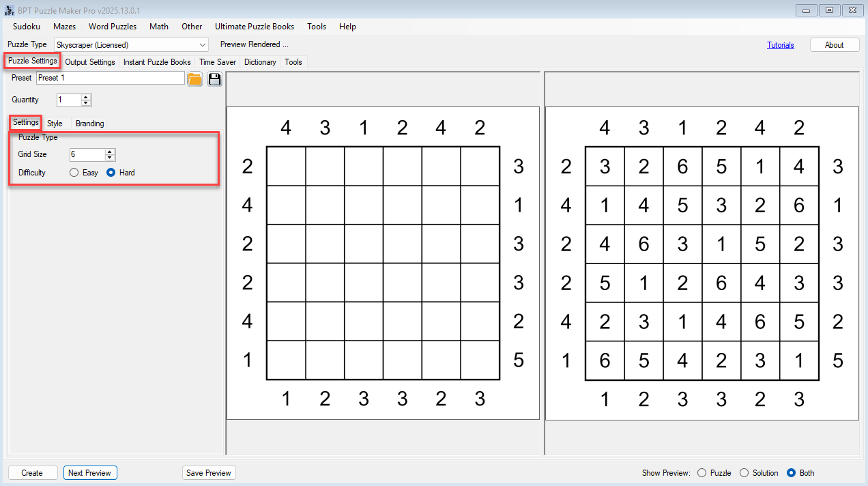Image resolution: width=868 pixels, height=486 pixels.
Task: Show Both previews
Action: point(800,473)
